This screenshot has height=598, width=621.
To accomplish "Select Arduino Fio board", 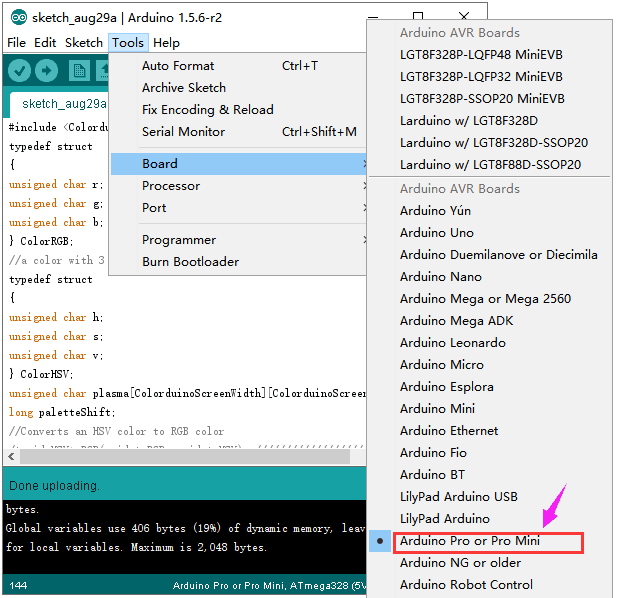I will [490, 453].
